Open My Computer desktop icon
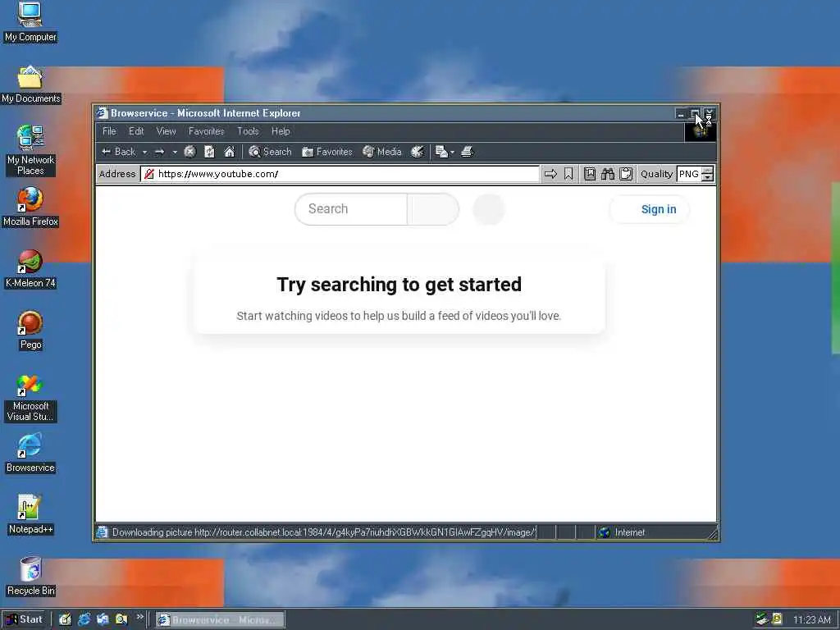This screenshot has width=840, height=630. pyautogui.click(x=30, y=22)
